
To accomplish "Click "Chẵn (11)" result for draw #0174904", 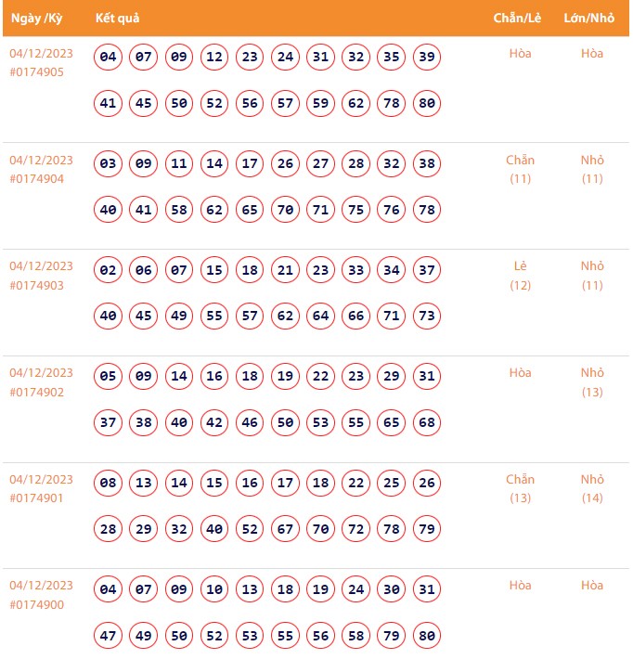I will tap(520, 169).
